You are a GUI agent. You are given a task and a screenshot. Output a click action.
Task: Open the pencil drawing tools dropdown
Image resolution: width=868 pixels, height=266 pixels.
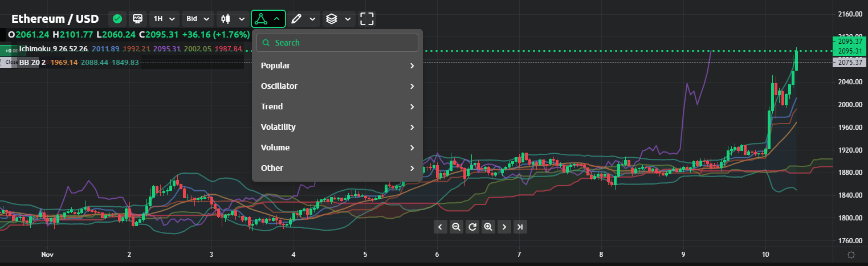(303, 19)
